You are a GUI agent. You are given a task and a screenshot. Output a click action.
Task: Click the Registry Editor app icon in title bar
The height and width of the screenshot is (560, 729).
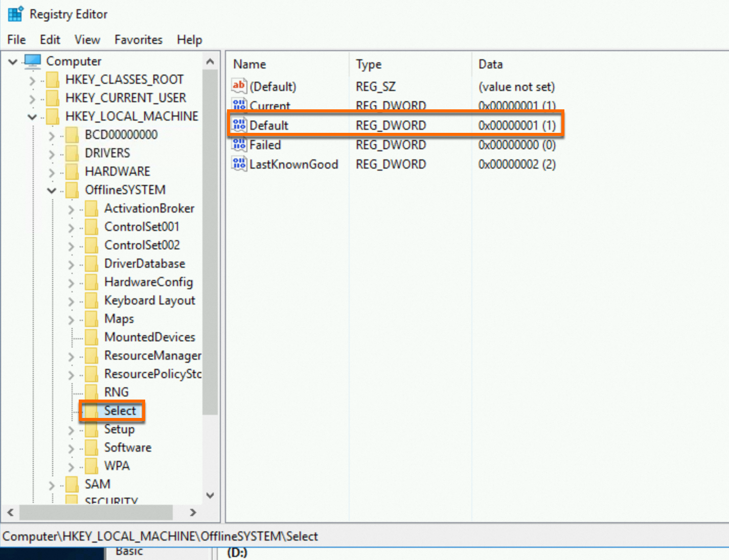coord(15,14)
